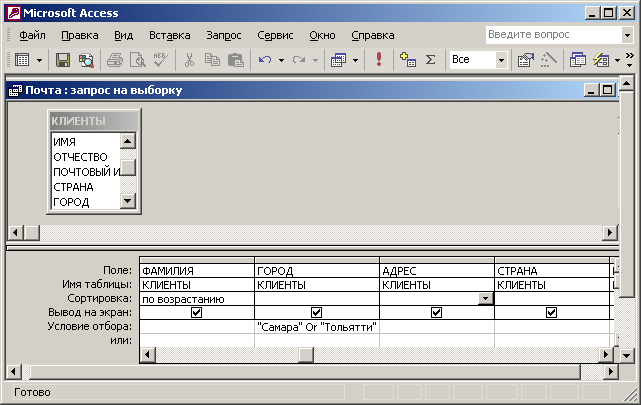This screenshot has height=405, width=641.
Task: Click the Copy icon
Action: pyautogui.click(x=212, y=60)
